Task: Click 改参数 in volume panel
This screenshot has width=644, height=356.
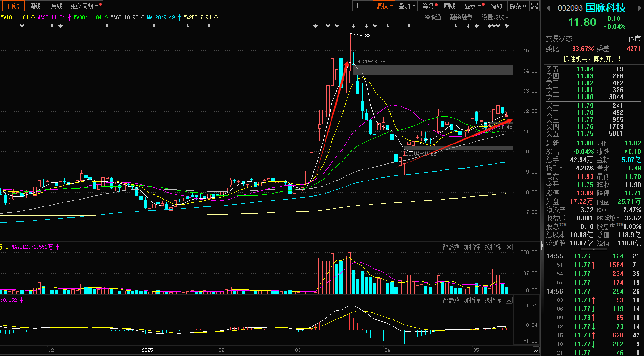Action: 451,247
